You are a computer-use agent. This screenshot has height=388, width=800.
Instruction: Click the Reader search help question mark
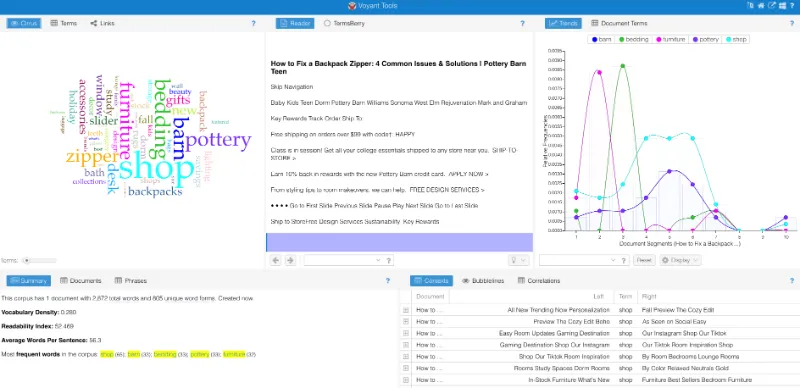pos(389,260)
